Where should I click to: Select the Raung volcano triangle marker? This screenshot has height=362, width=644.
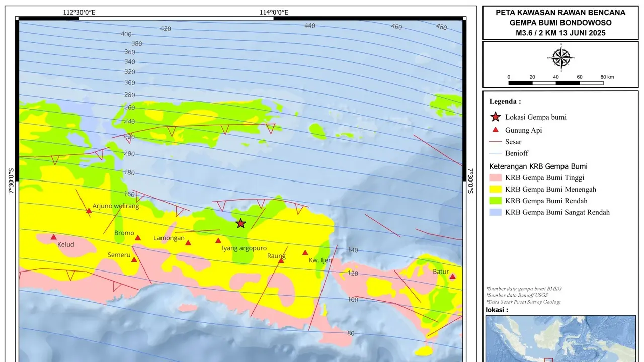click(x=281, y=260)
